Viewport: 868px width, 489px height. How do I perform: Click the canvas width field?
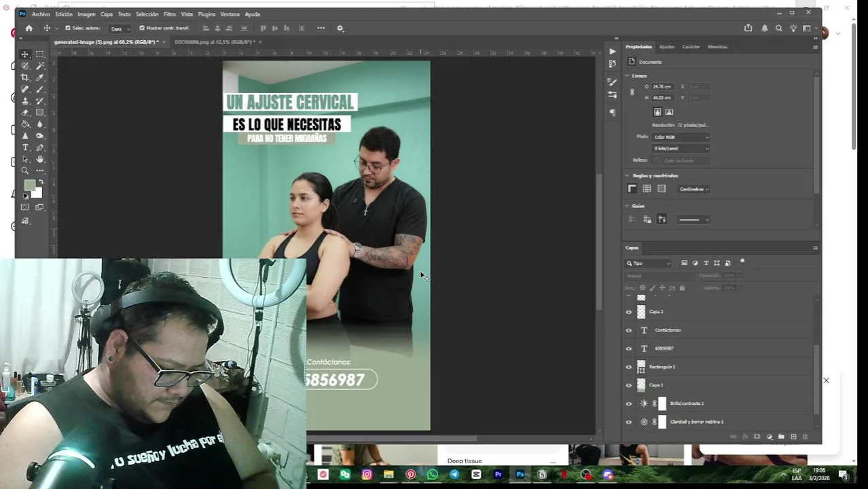662,87
